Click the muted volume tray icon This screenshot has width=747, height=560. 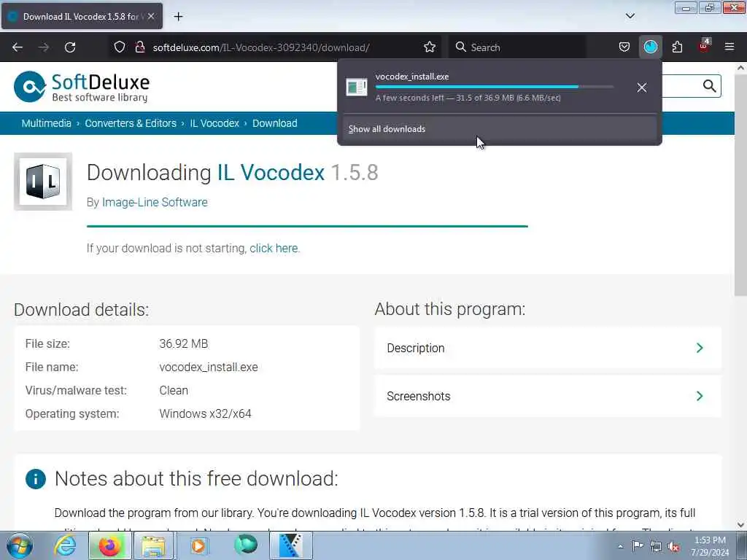pos(673,547)
